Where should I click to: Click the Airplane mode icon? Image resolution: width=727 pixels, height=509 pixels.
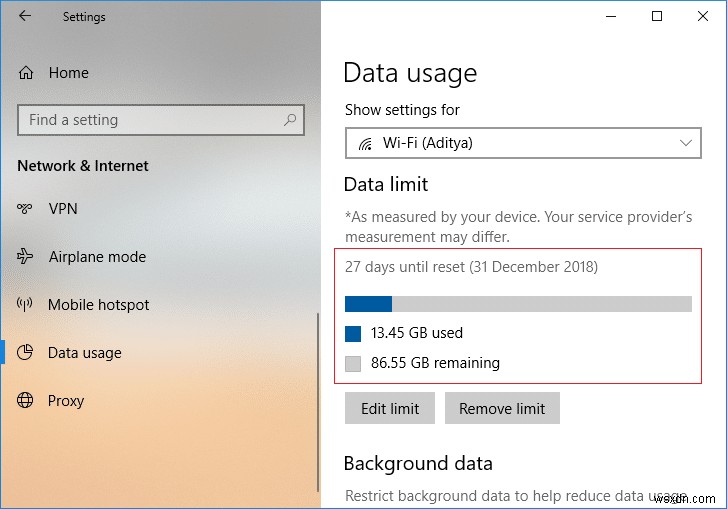tap(26, 257)
